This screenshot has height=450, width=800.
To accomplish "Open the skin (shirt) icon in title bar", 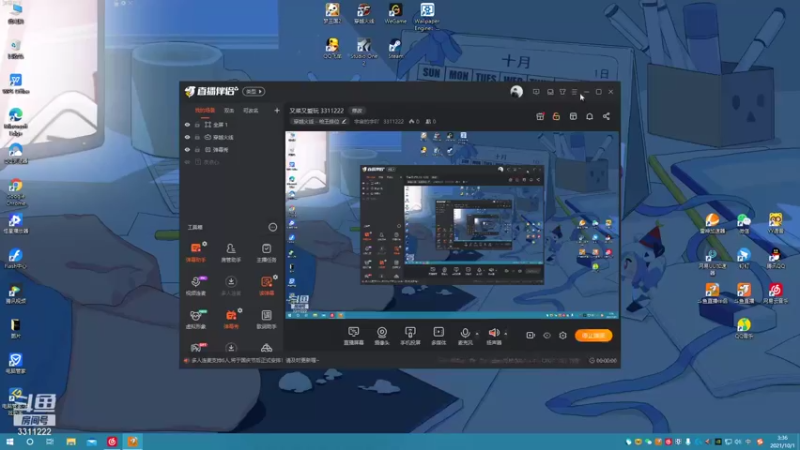I will click(562, 92).
